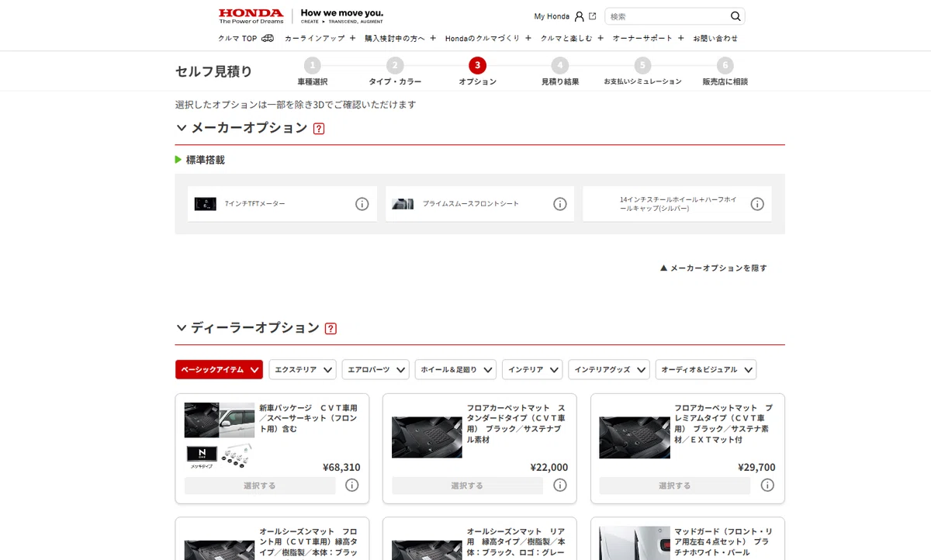Go to step 1 車種選択
Viewport: 931px width, 560px height.
(x=312, y=71)
